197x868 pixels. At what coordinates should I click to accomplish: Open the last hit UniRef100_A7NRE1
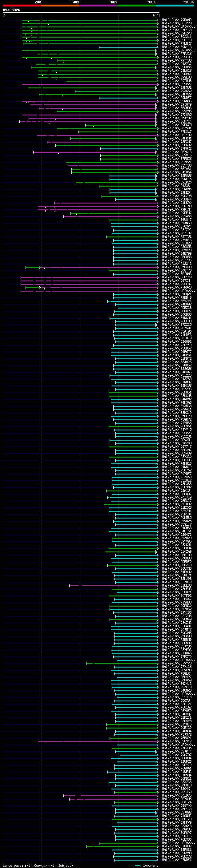point(177,860)
